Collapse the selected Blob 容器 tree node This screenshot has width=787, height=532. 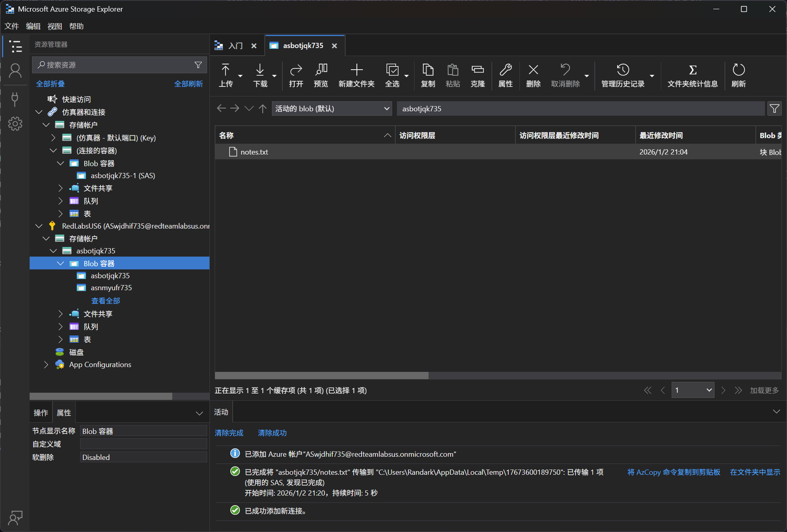coord(60,263)
